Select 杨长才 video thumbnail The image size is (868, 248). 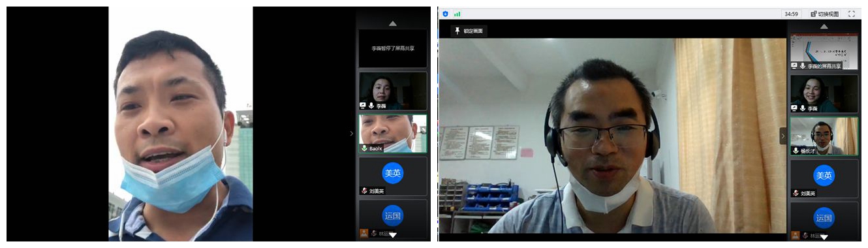coord(824,136)
